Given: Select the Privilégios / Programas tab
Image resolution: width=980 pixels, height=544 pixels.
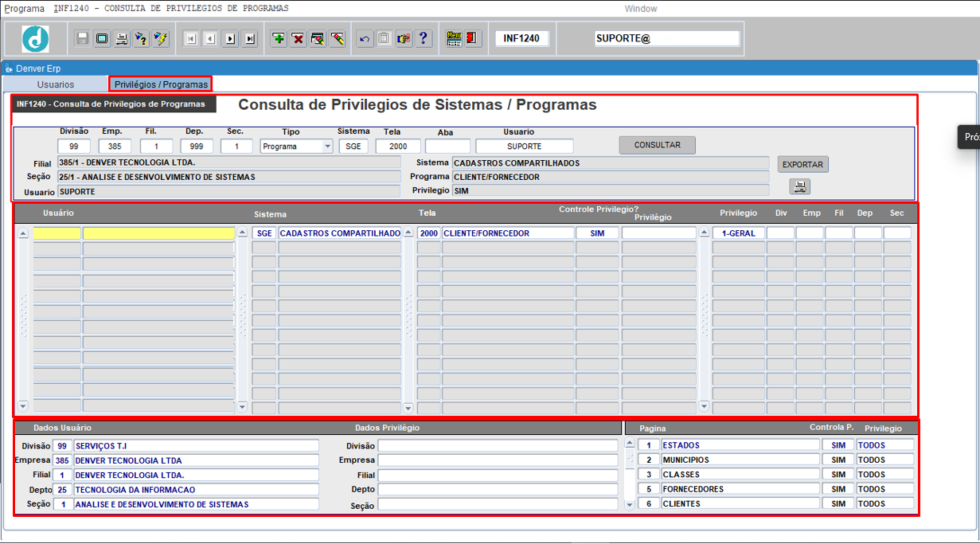Looking at the screenshot, I should 161,84.
